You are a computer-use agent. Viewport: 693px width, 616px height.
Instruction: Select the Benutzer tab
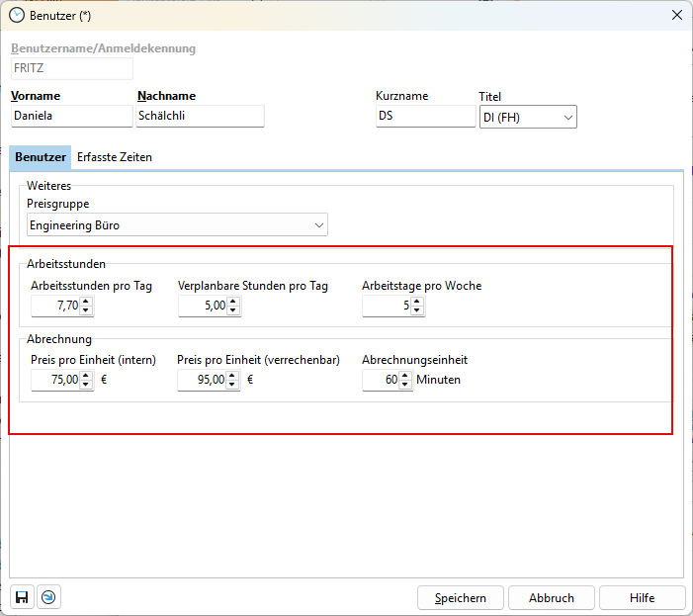pyautogui.click(x=41, y=157)
